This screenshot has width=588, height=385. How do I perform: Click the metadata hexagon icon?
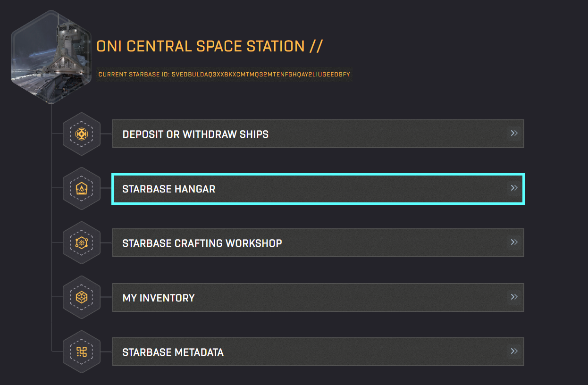click(x=82, y=352)
